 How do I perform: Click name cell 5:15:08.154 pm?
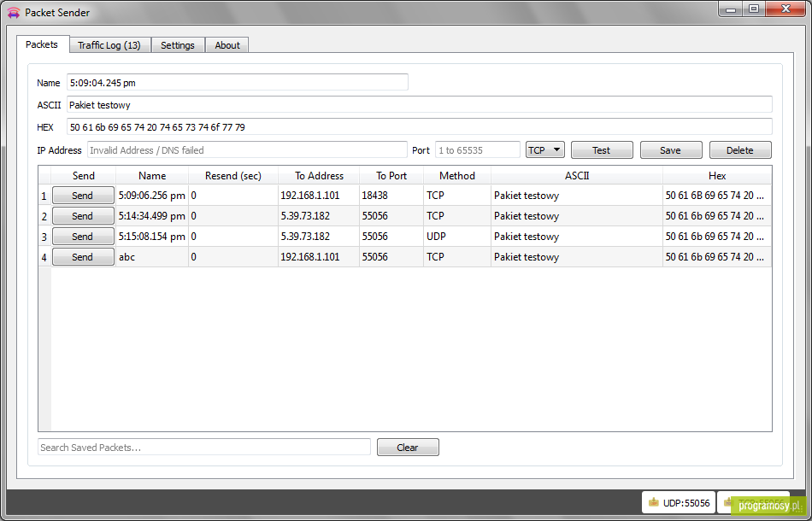click(x=152, y=237)
